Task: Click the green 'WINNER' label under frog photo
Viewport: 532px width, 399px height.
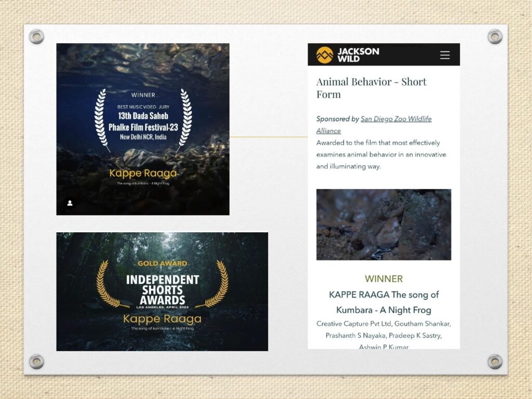Action: click(384, 278)
